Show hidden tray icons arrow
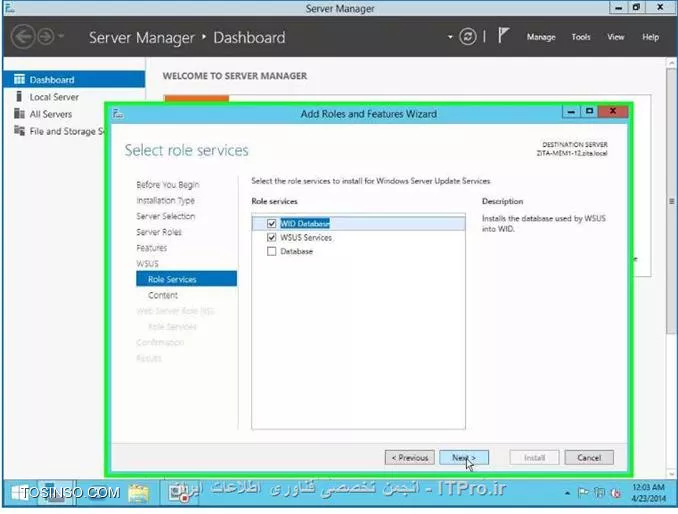 (567, 492)
